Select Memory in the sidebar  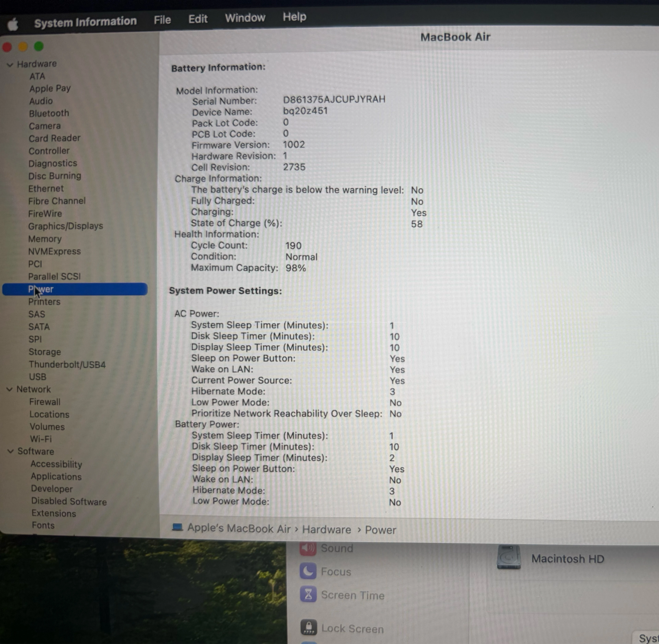(45, 239)
